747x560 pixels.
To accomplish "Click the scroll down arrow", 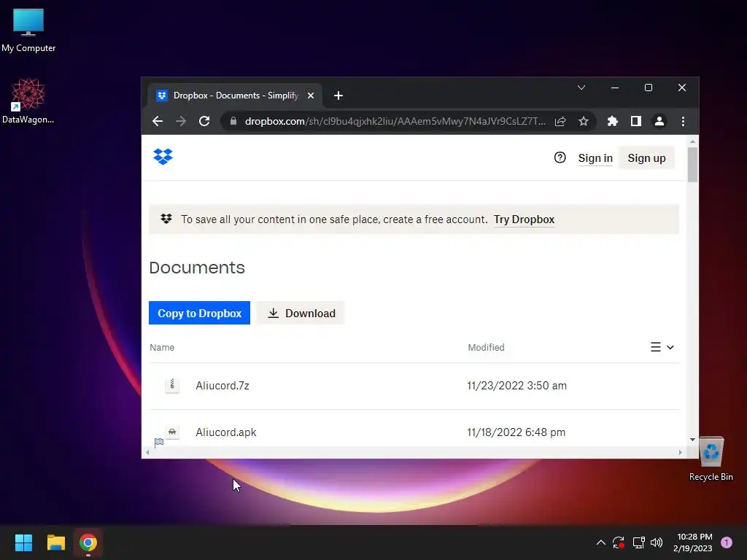I will click(693, 440).
